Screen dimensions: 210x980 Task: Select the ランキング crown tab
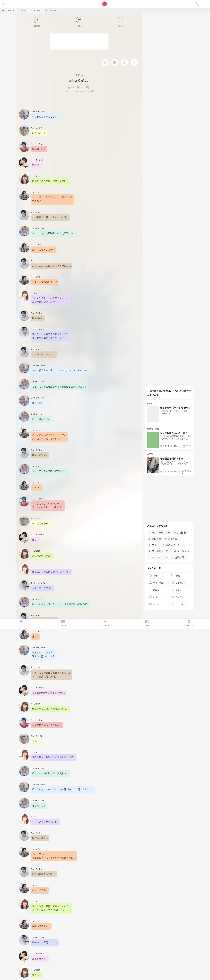(x=105, y=623)
